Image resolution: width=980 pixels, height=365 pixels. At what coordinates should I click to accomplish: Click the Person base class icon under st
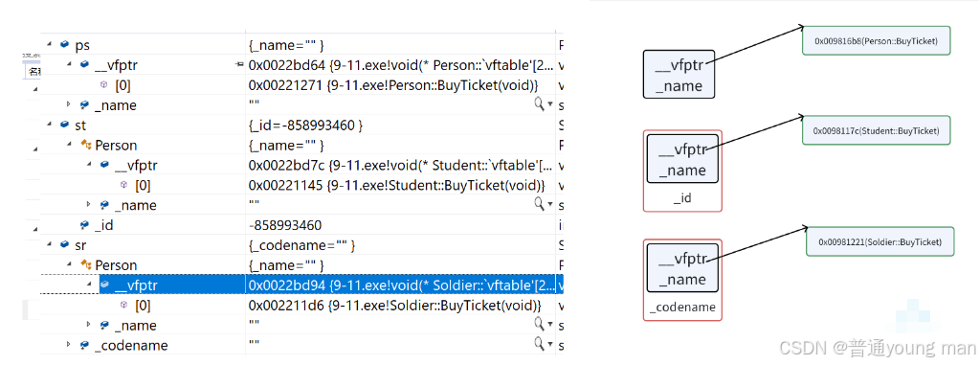85,145
